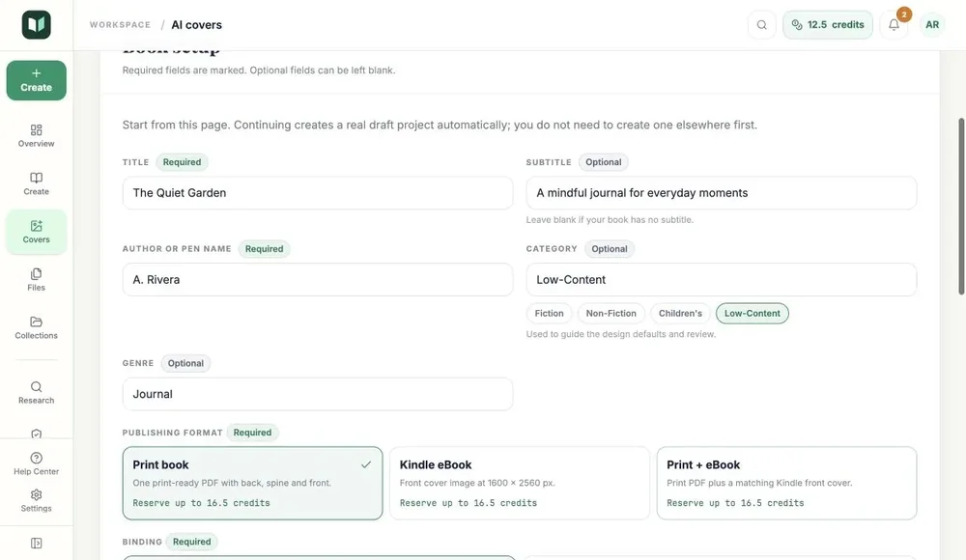Open Settings in the sidebar
This screenshot has width=966, height=560.
pos(37,500)
